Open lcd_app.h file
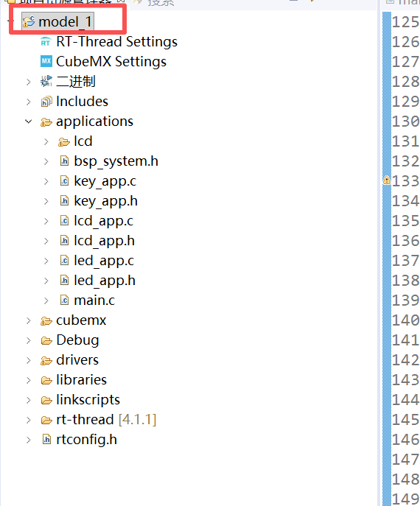This screenshot has height=506, width=420. [104, 241]
